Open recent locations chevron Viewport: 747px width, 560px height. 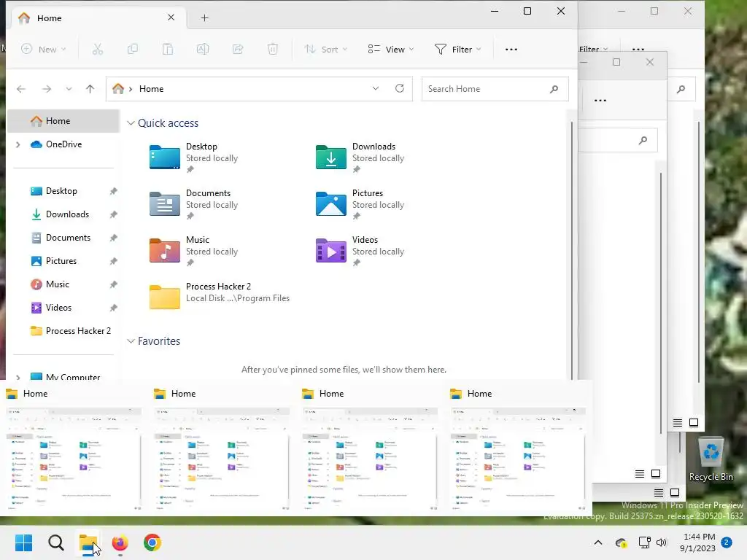pos(69,88)
